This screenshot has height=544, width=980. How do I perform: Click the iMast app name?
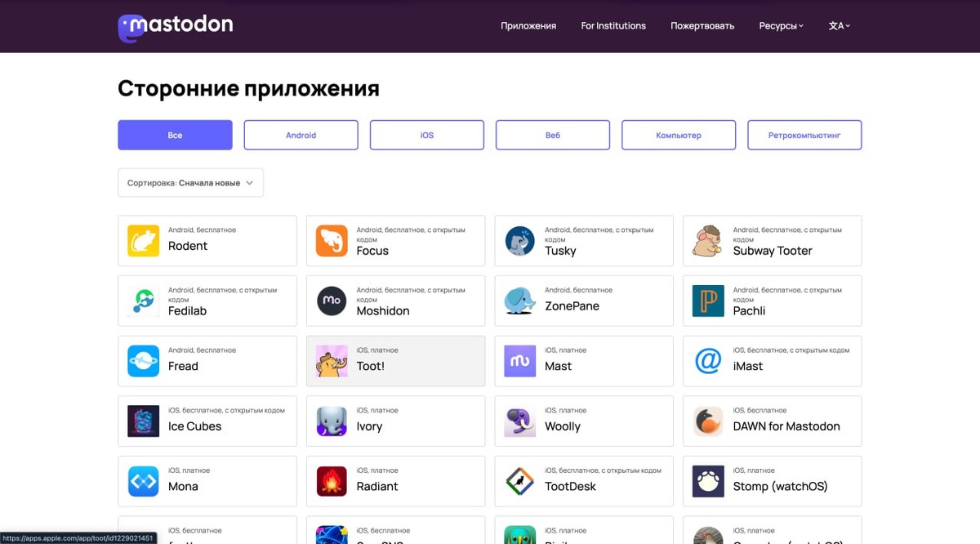tap(747, 366)
